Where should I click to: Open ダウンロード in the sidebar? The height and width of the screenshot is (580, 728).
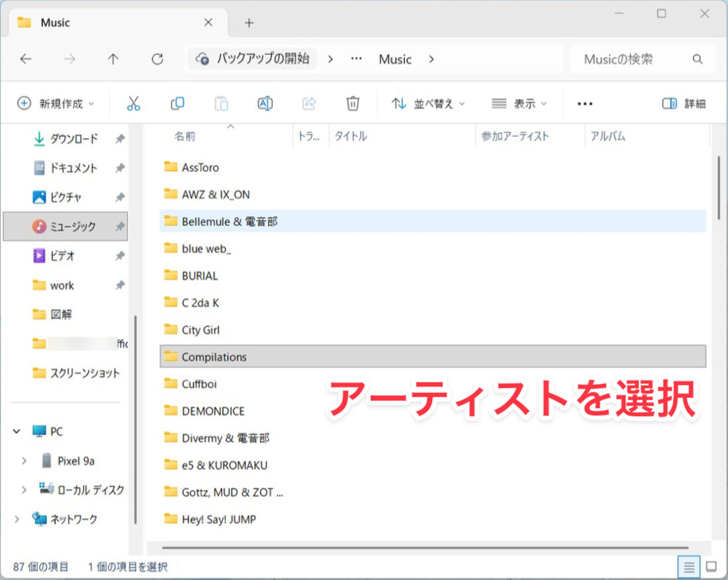(74, 138)
